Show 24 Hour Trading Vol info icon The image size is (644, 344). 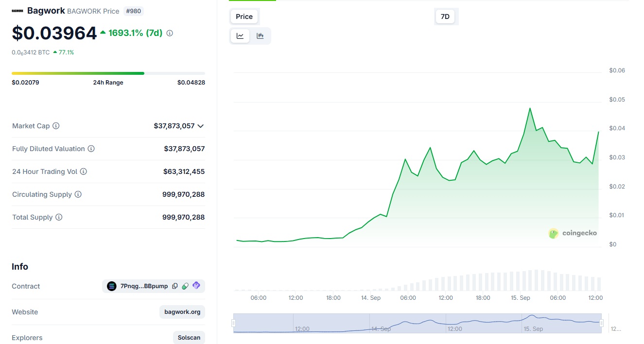(x=83, y=172)
